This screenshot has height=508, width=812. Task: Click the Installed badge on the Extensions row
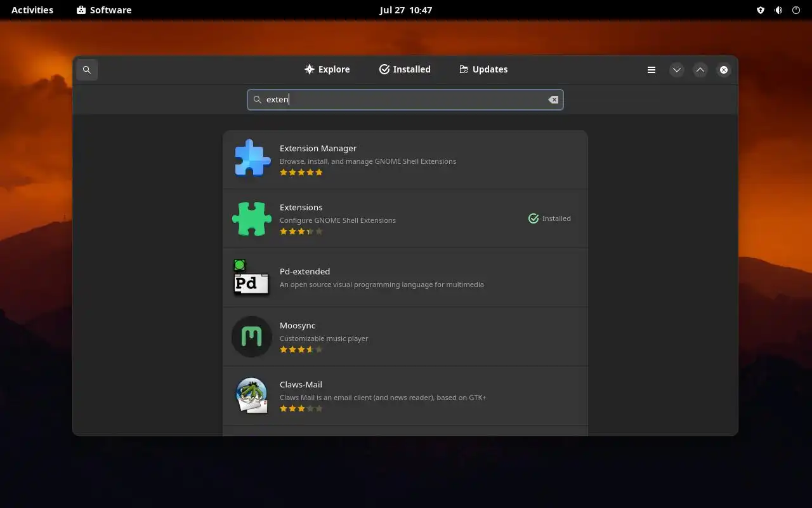coord(550,218)
